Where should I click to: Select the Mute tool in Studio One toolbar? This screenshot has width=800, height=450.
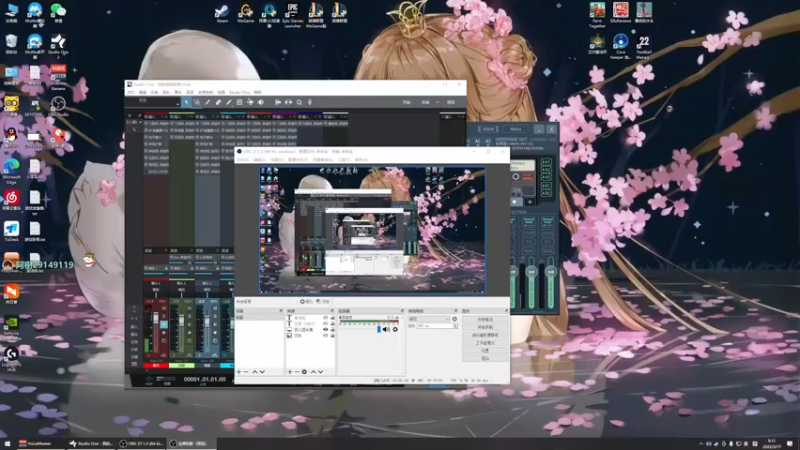[239, 103]
